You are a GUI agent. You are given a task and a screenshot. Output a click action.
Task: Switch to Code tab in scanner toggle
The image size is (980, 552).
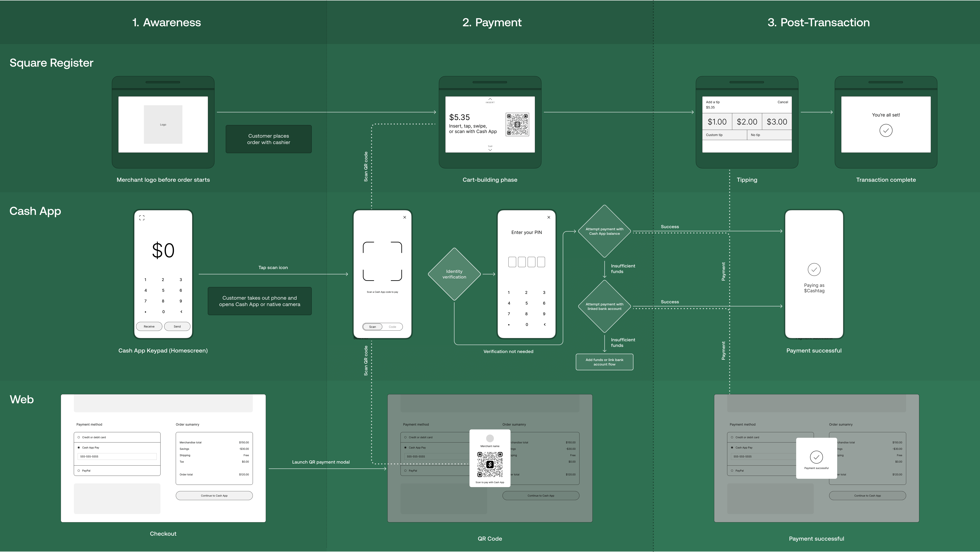pos(392,327)
